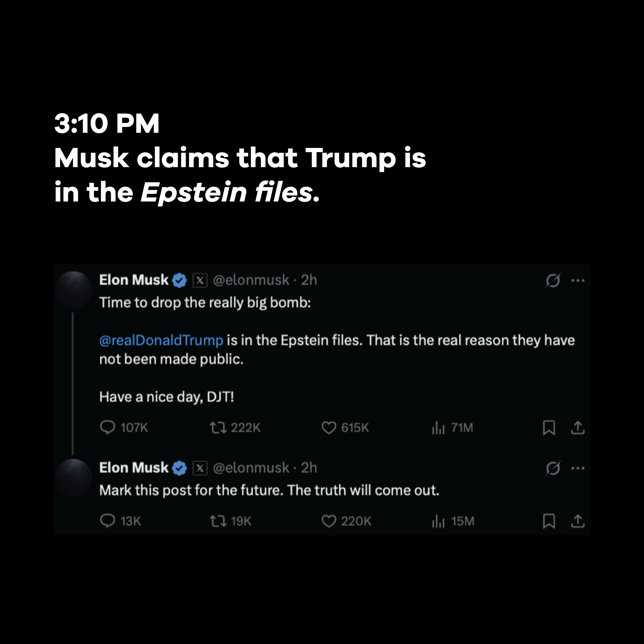The width and height of the screenshot is (644, 644).
Task: Click Elon Musk's name on first post
Action: pyautogui.click(x=134, y=280)
